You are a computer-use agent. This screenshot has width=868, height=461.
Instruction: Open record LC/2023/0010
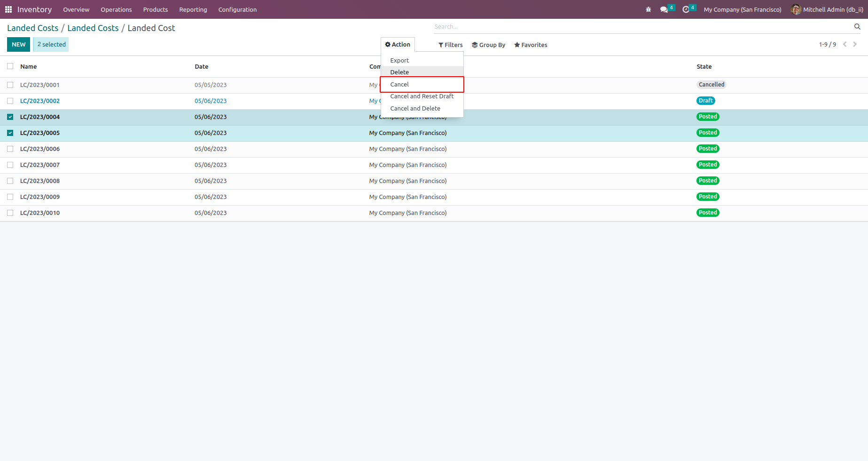click(40, 213)
